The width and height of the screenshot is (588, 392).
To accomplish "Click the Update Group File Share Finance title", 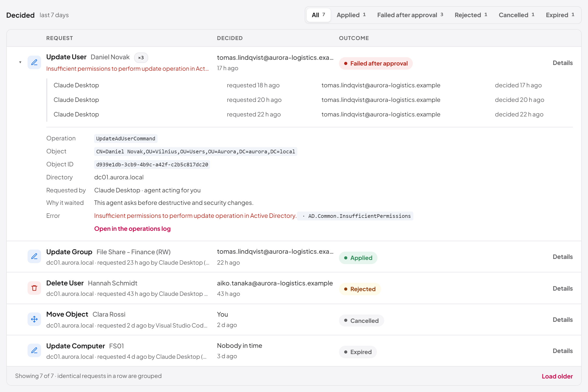I will [108, 252].
